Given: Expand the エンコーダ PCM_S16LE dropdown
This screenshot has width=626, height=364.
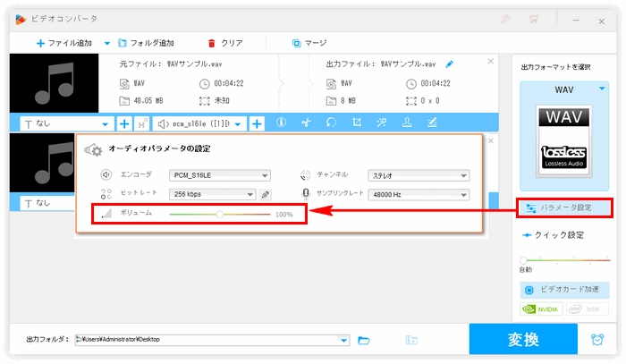Looking at the screenshot, I should click(265, 175).
